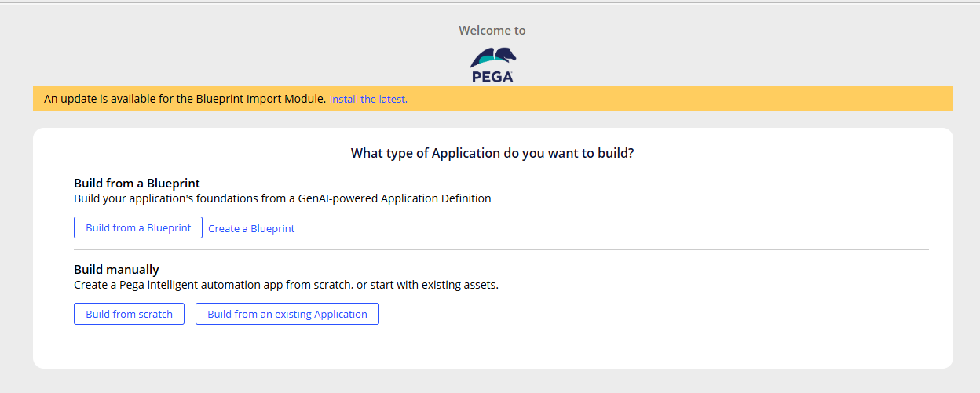Viewport: 980px width, 393px height.
Task: Click the Pega horse logo
Action: tap(493, 58)
